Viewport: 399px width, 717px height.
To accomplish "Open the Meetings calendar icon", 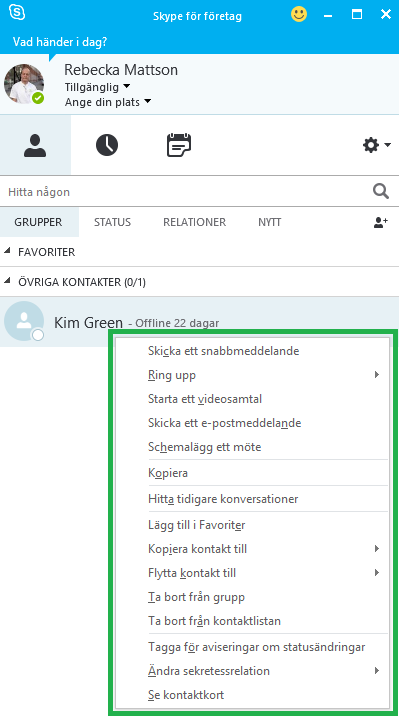I will (179, 145).
